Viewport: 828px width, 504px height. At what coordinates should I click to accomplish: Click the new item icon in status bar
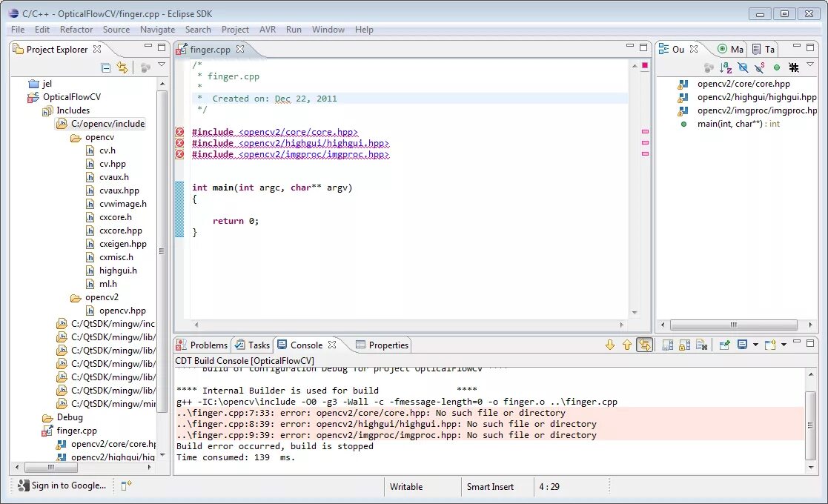coord(126,485)
